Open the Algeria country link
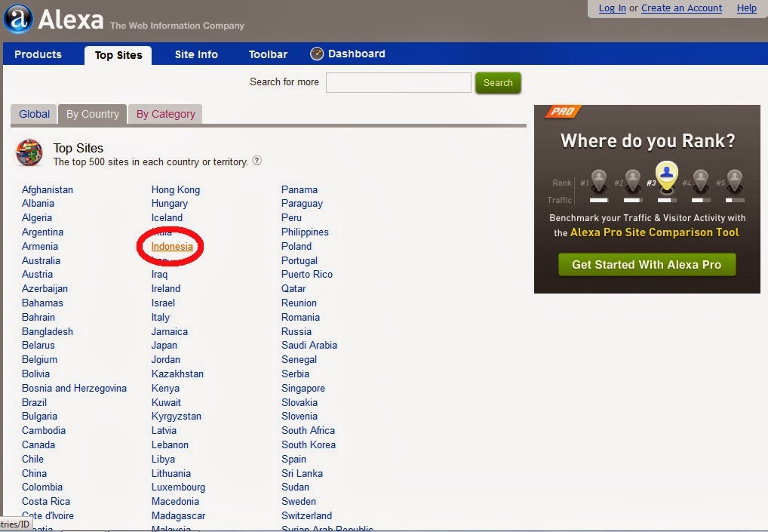Viewport: 768px width, 532px height. coord(37,217)
